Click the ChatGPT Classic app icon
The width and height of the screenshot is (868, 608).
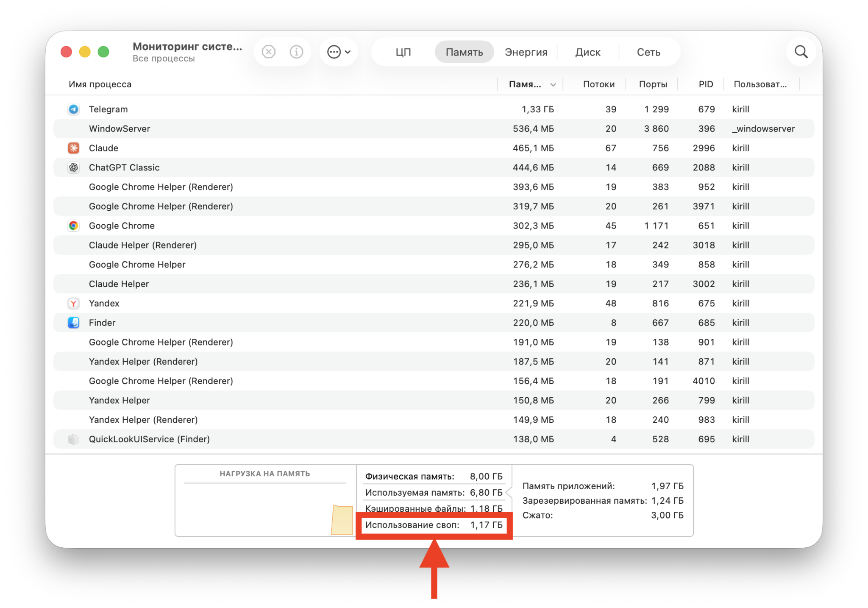pyautogui.click(x=73, y=167)
